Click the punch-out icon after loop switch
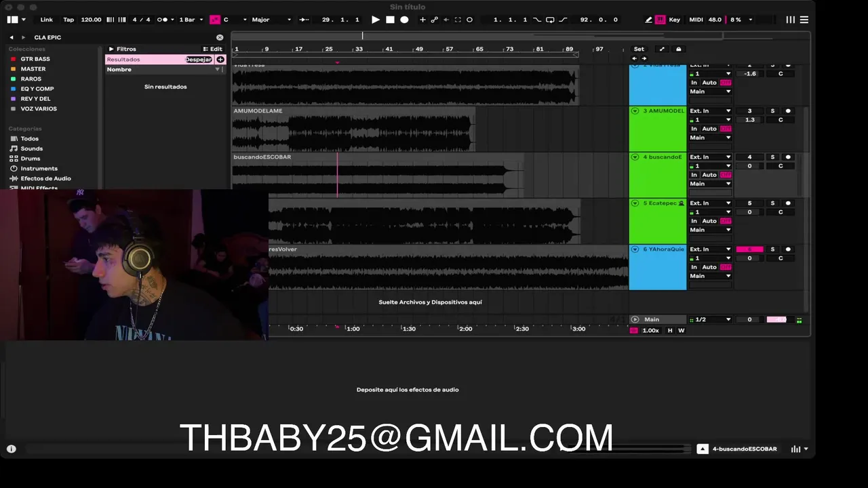This screenshot has height=488, width=868. 563,20
